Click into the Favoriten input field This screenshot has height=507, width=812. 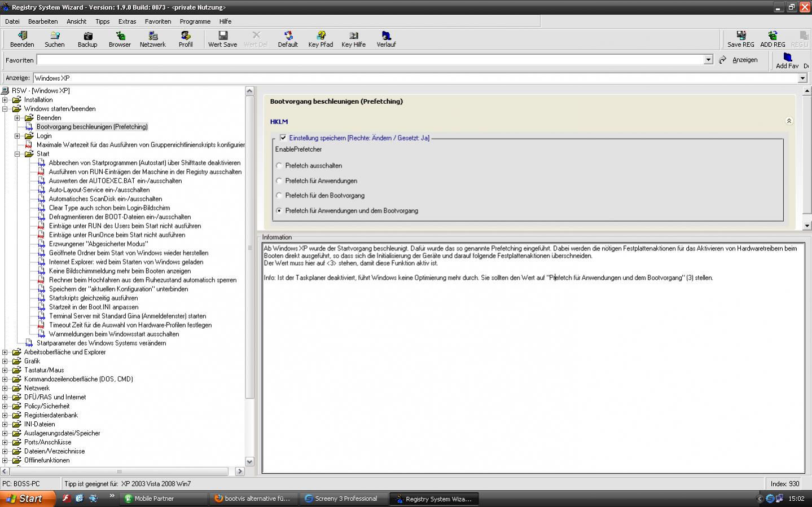coord(370,60)
